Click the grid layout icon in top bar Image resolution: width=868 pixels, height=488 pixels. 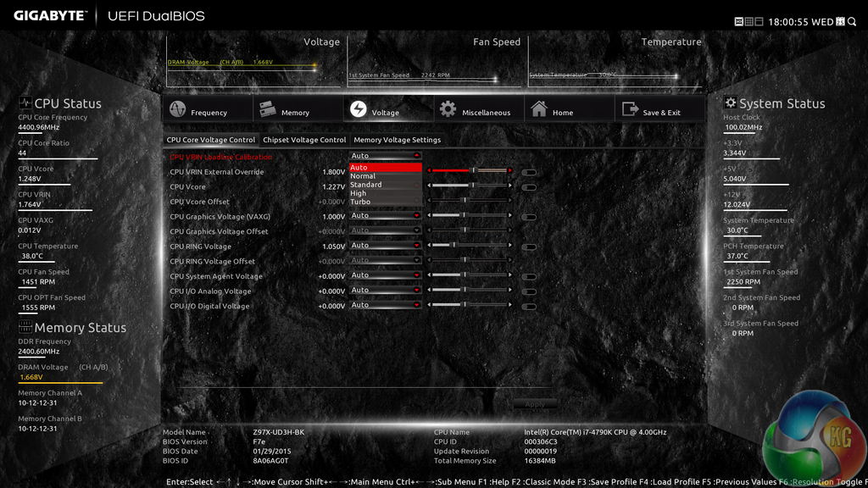[x=749, y=21]
